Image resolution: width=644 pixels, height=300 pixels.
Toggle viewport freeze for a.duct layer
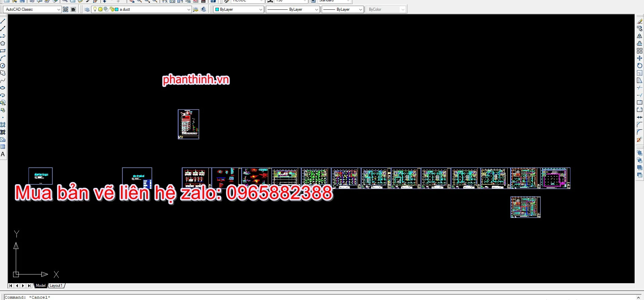tap(106, 9)
